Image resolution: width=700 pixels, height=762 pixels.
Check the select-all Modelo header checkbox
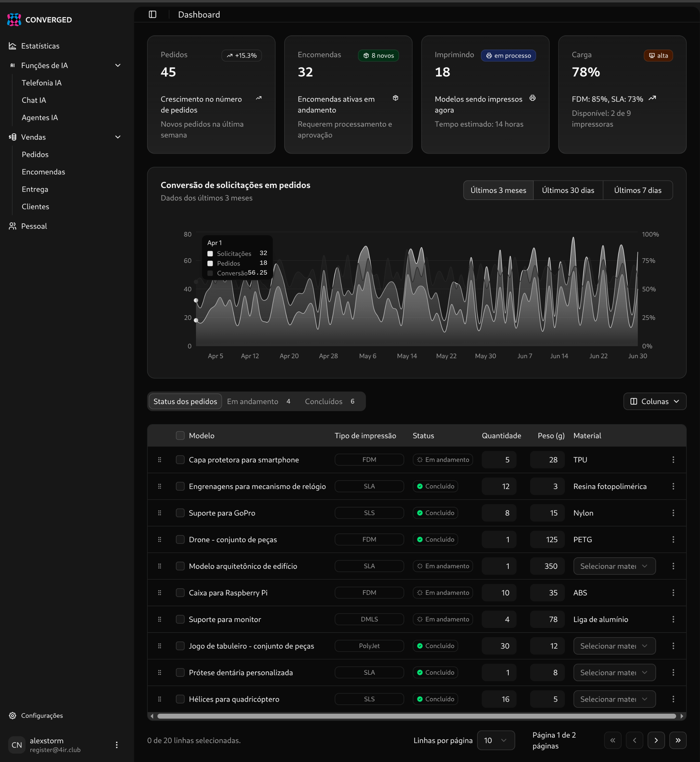tap(180, 436)
